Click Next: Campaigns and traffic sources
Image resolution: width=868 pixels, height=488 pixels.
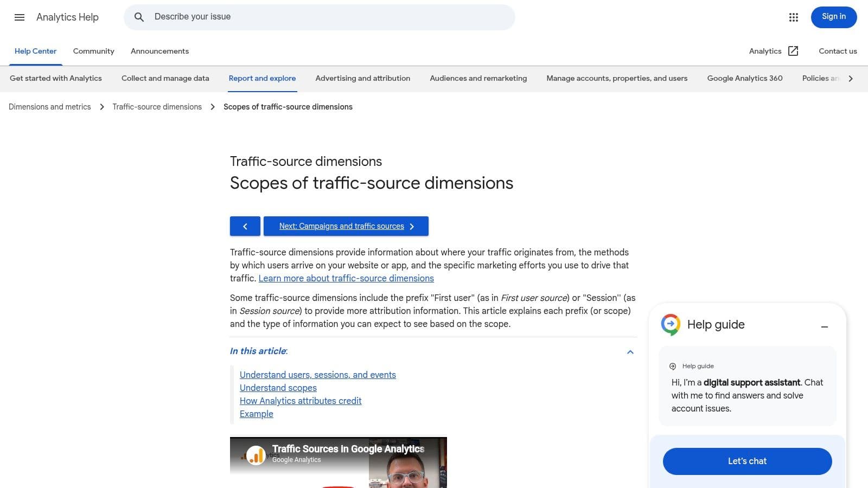[x=346, y=226]
